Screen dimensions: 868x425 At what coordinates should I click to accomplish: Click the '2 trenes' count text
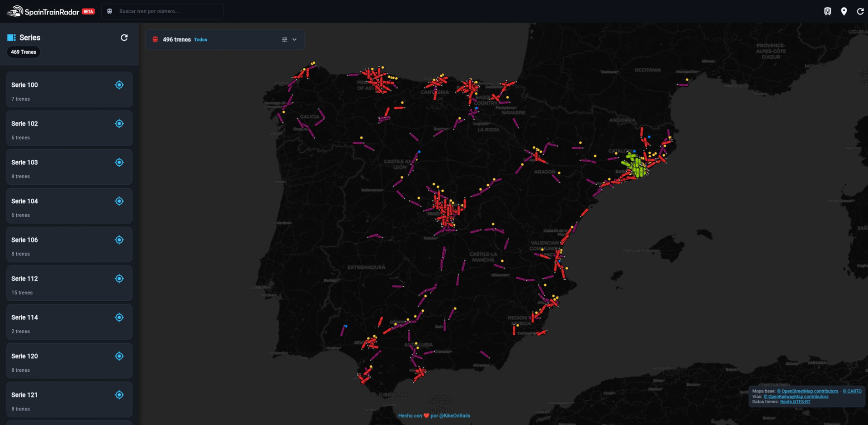click(x=20, y=332)
